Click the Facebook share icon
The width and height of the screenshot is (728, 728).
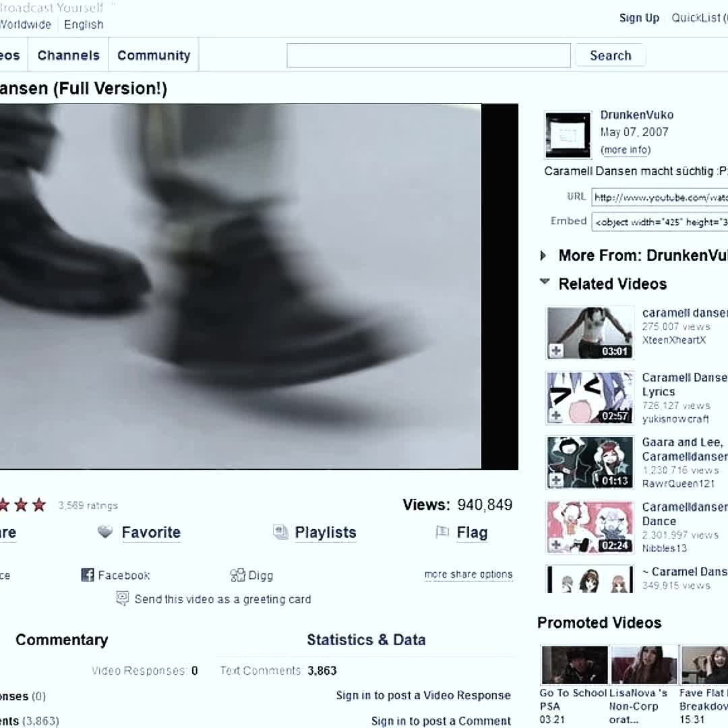tap(87, 575)
